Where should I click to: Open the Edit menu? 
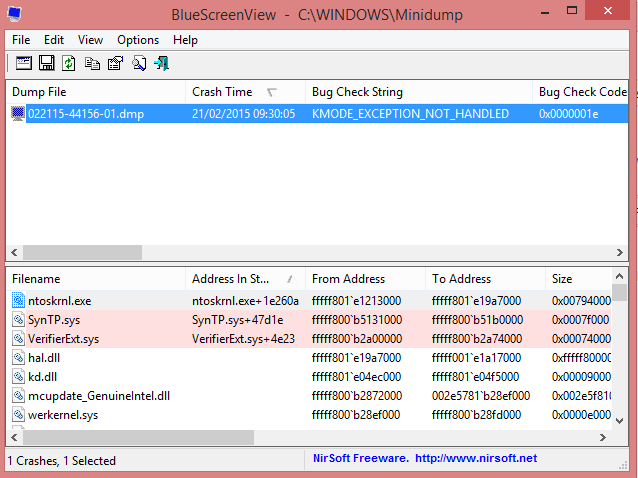coord(54,40)
